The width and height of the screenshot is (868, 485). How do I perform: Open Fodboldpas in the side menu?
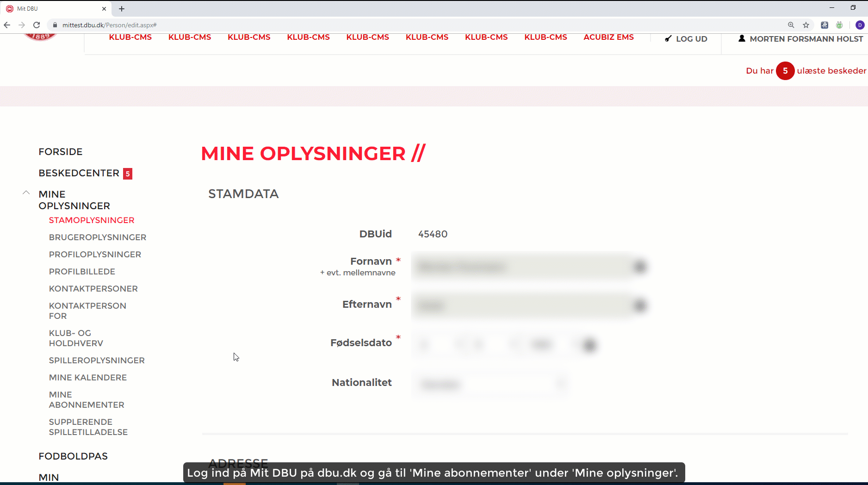click(x=73, y=456)
